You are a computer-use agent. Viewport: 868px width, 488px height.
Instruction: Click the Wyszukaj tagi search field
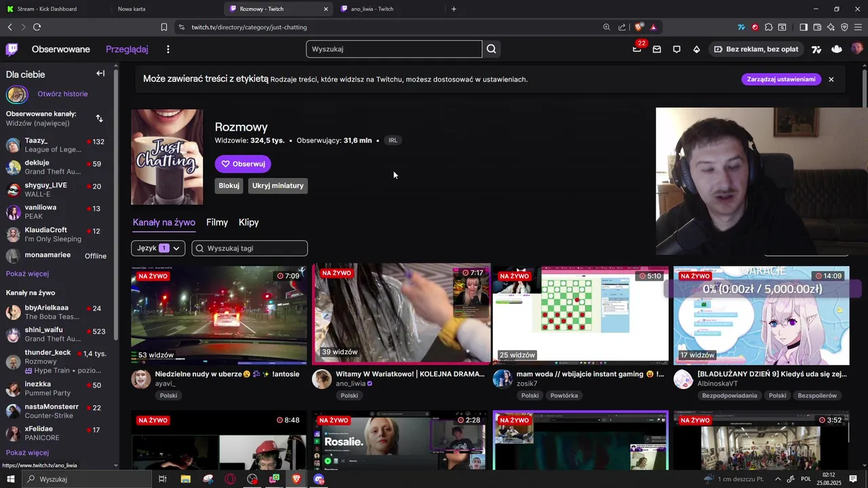250,248
